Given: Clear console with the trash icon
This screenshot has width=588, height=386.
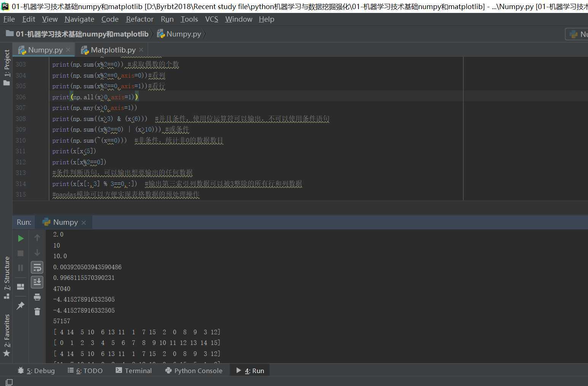Looking at the screenshot, I should pyautogui.click(x=37, y=311).
